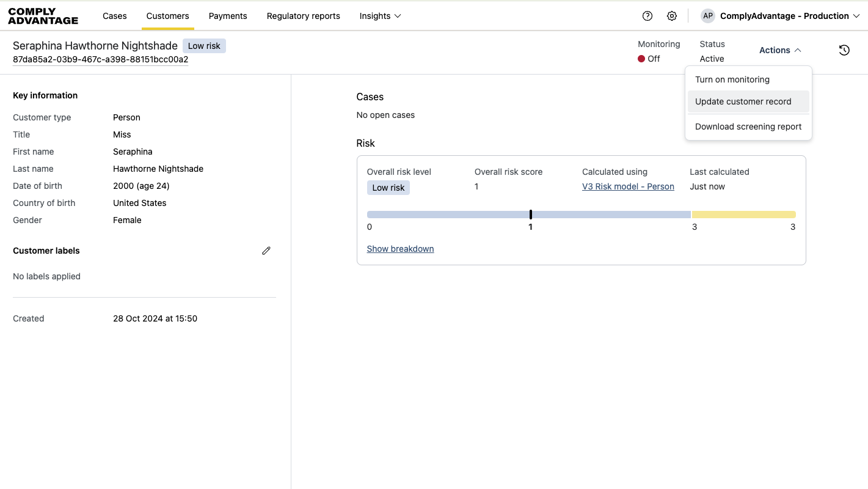Open the Regulatory reports tab
The width and height of the screenshot is (868, 489).
303,16
